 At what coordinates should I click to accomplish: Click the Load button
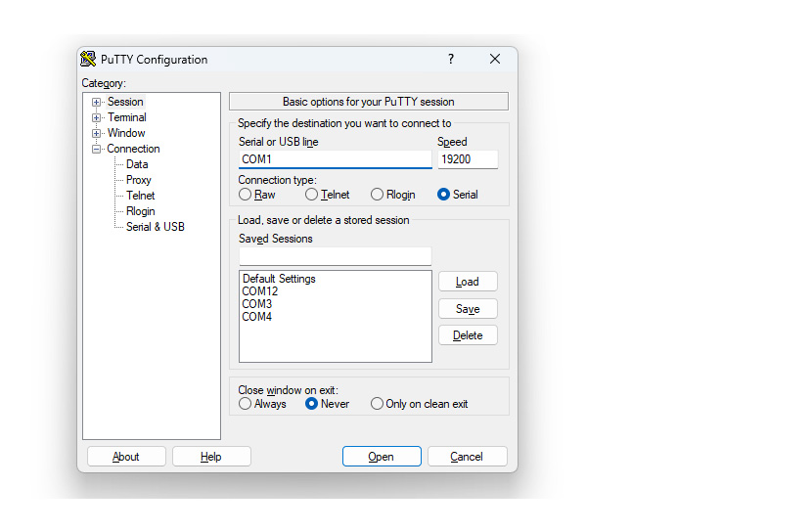coord(468,282)
